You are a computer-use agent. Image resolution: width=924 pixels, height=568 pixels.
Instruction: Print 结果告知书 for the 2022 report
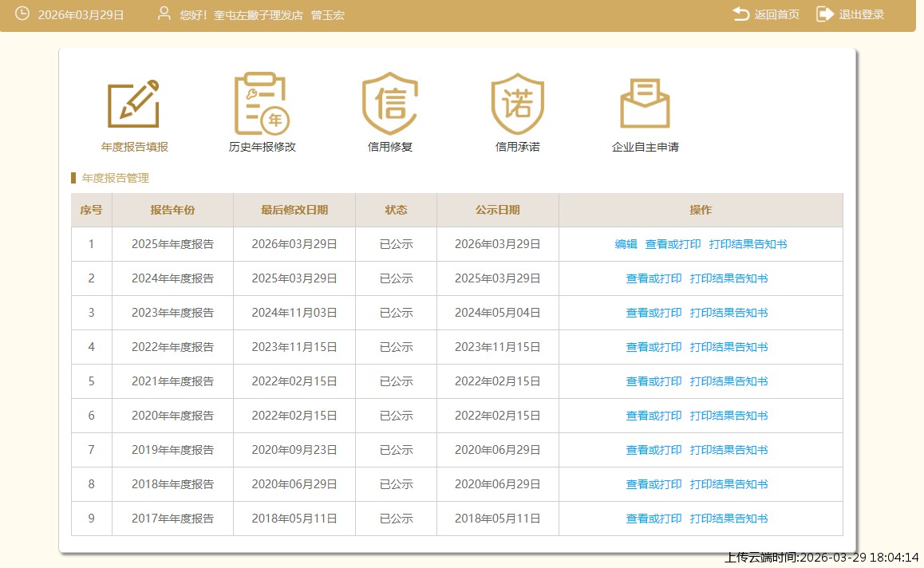point(729,347)
